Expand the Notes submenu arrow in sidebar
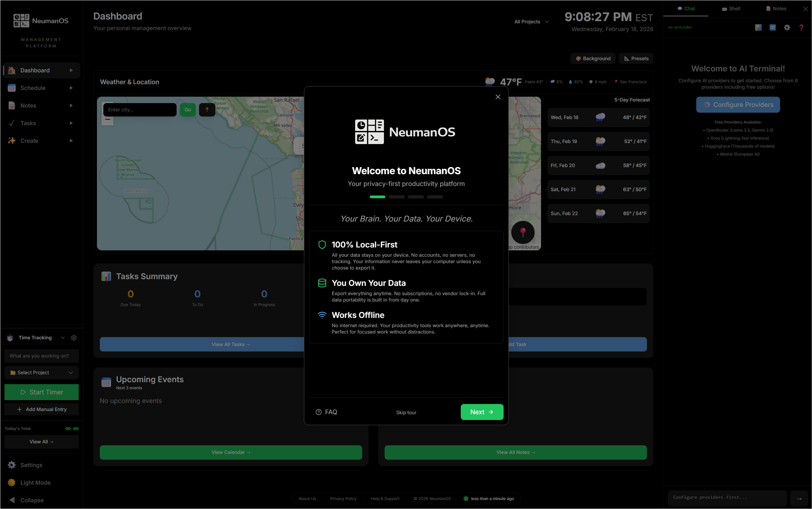The image size is (812, 509). pyautogui.click(x=71, y=105)
